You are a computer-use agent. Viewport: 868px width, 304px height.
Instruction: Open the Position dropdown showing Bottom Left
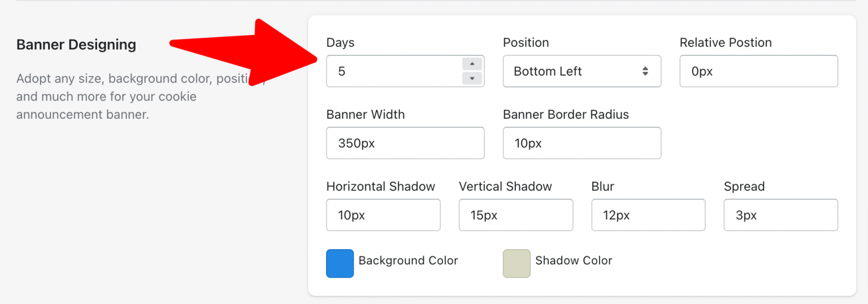[x=581, y=71]
